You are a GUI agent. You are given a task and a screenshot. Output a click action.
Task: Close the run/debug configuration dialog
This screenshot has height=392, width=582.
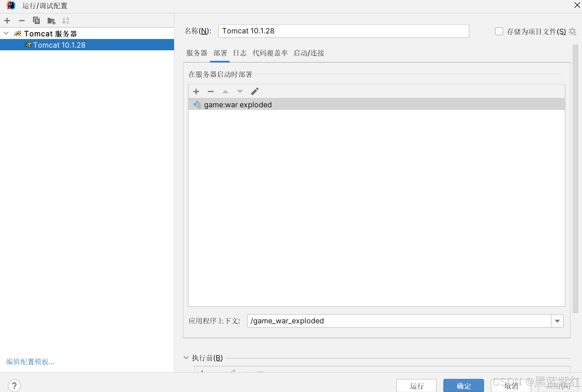pyautogui.click(x=577, y=5)
